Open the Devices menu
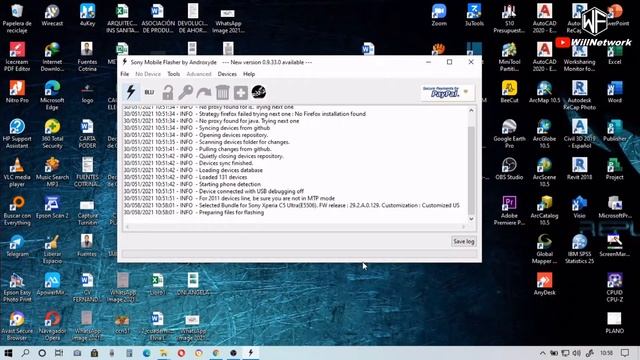 (227, 74)
